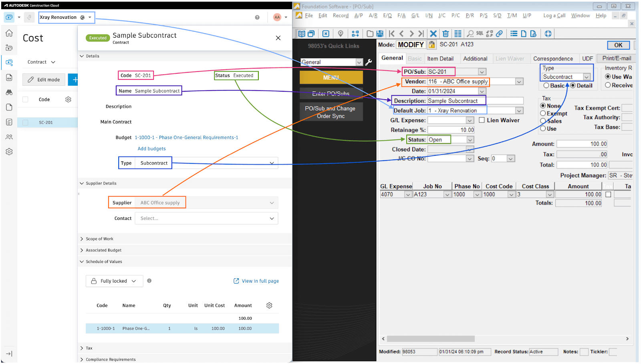Click the binoculars icon in Autodesk sidebar
This screenshot has height=364, width=641.
pos(9,92)
